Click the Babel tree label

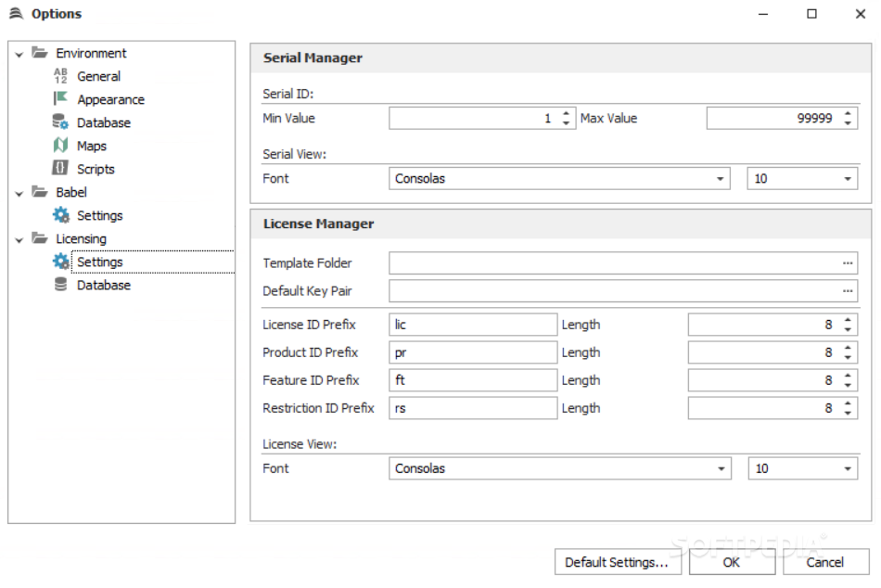pos(71,192)
